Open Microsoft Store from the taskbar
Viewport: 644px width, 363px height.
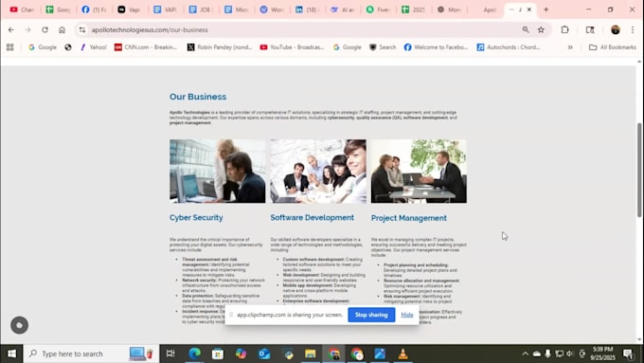[218, 354]
